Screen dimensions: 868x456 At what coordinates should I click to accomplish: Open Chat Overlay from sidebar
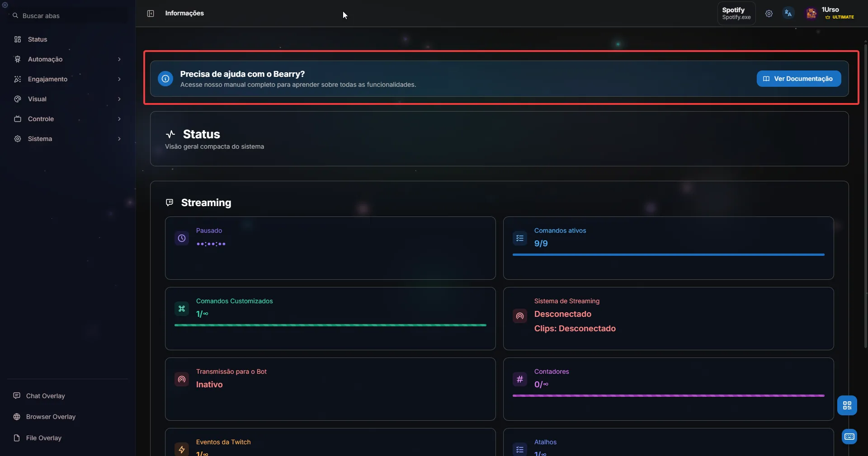pyautogui.click(x=45, y=396)
